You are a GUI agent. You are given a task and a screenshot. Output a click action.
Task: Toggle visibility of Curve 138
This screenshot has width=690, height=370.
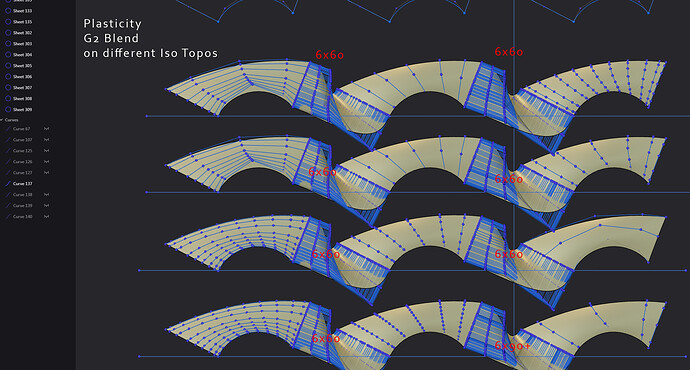(46, 194)
